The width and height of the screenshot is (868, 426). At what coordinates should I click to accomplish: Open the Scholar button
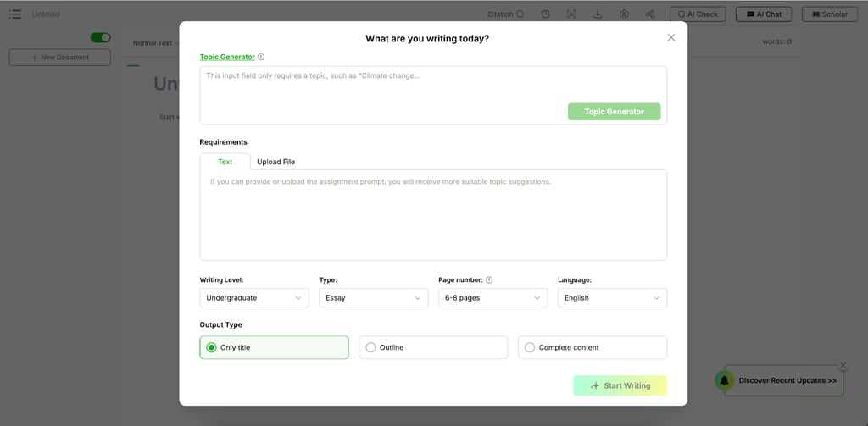829,14
